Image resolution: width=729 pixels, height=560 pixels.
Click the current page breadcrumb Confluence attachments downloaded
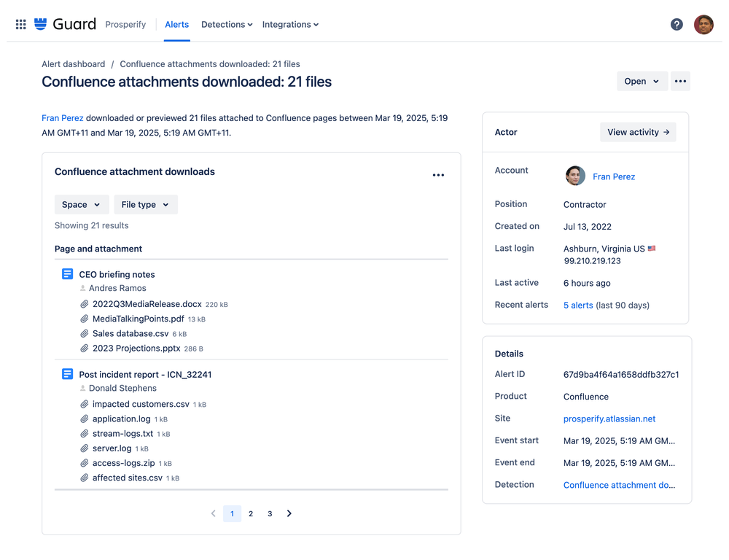210,64
